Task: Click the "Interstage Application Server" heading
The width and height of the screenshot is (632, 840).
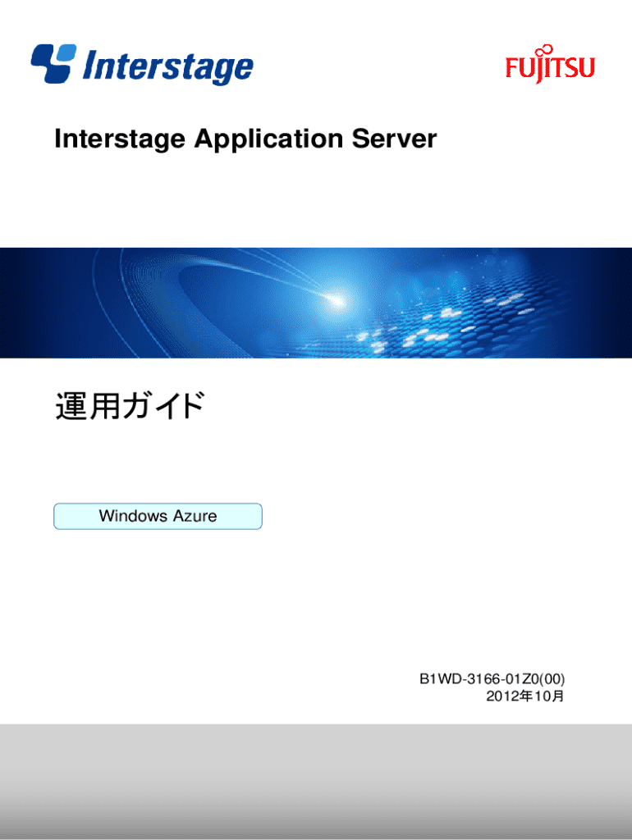Action: coord(245,139)
